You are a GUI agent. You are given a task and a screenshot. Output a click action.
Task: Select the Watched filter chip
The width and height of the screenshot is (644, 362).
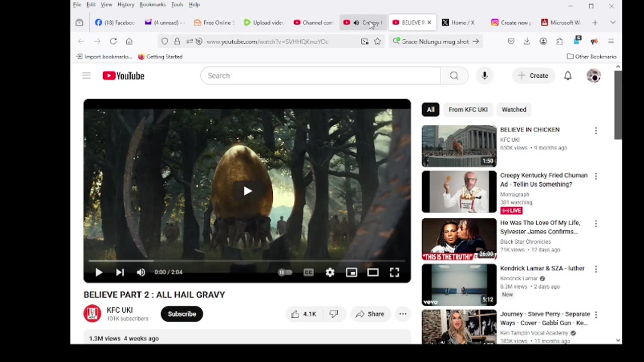pyautogui.click(x=514, y=110)
